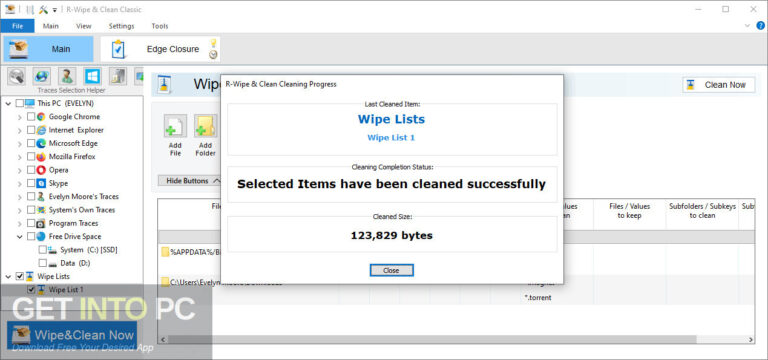Open the File menu
This screenshot has width=768, height=360.
(x=17, y=26)
